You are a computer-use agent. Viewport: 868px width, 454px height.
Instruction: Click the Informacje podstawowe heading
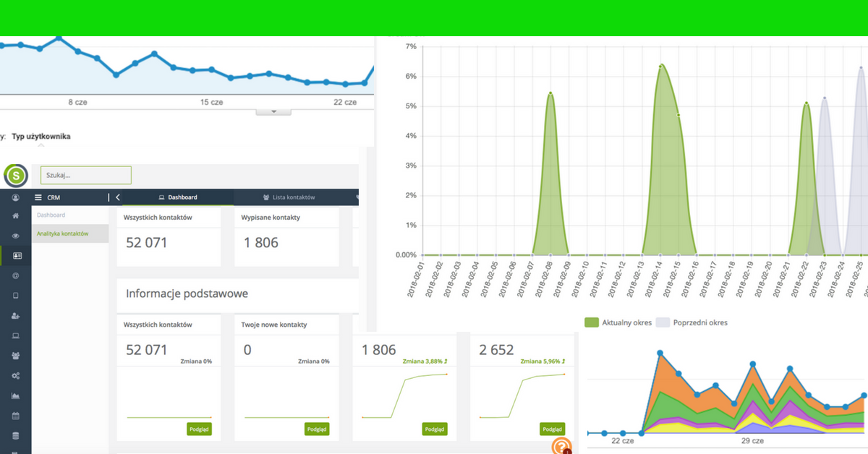(187, 294)
